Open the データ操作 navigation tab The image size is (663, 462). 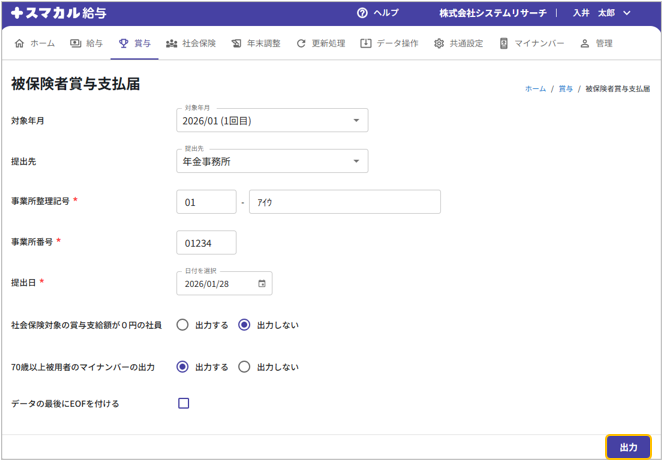[389, 44]
